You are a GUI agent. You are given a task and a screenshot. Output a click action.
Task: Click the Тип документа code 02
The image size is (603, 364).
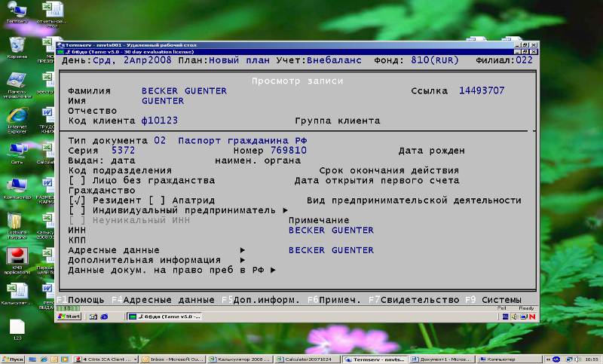(160, 141)
